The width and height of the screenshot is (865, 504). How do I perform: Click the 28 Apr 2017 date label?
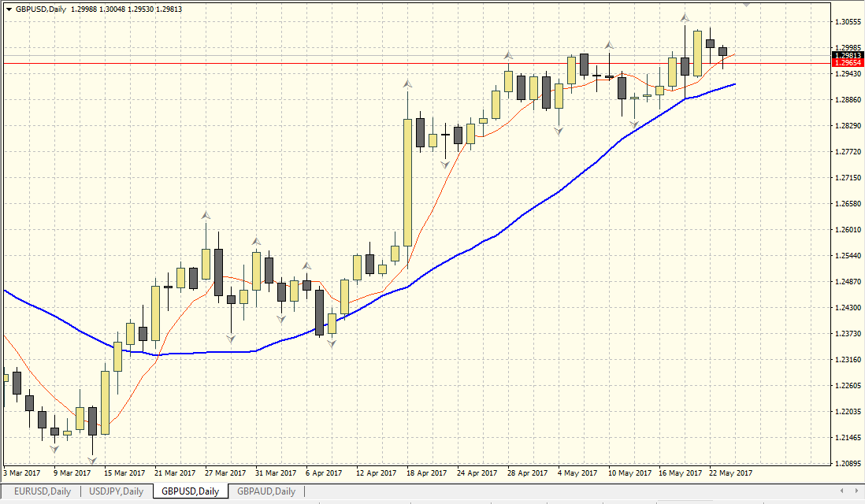tap(527, 473)
